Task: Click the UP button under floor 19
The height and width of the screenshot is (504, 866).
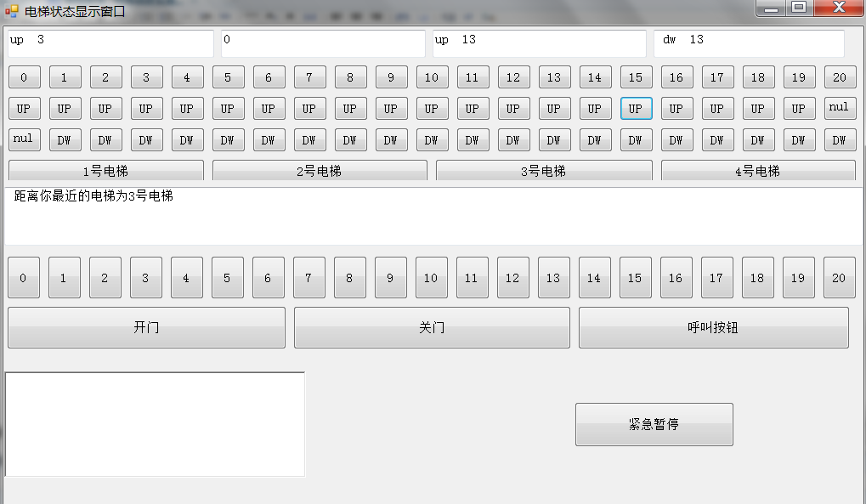Action: click(799, 109)
